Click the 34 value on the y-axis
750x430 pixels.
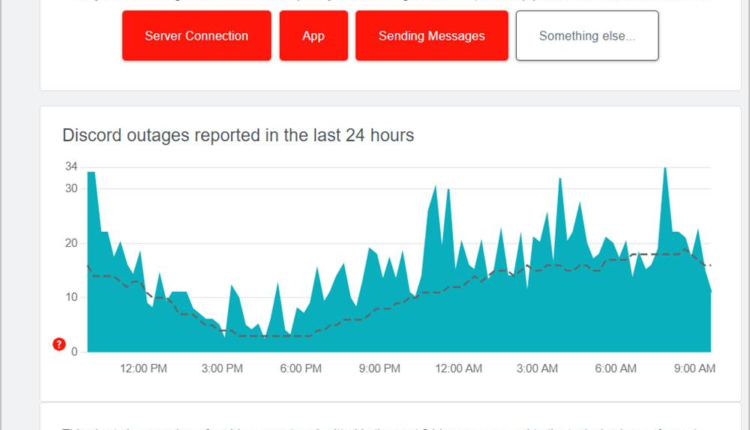71,166
